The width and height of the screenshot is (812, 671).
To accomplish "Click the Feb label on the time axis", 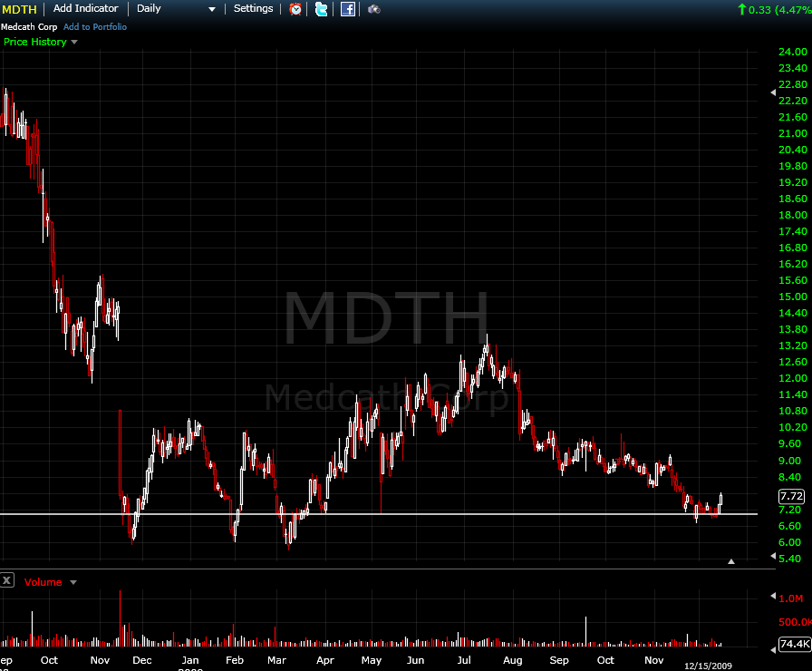I will point(235,660).
